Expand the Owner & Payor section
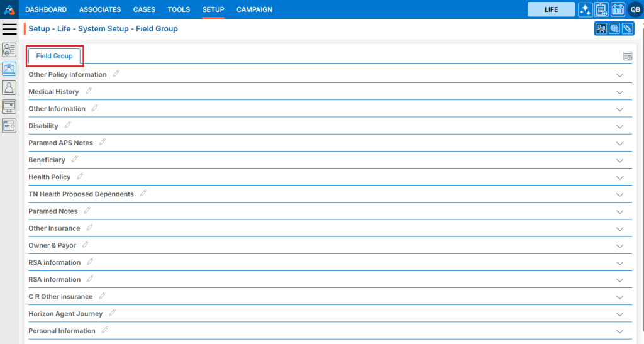This screenshot has width=644, height=344. click(619, 246)
